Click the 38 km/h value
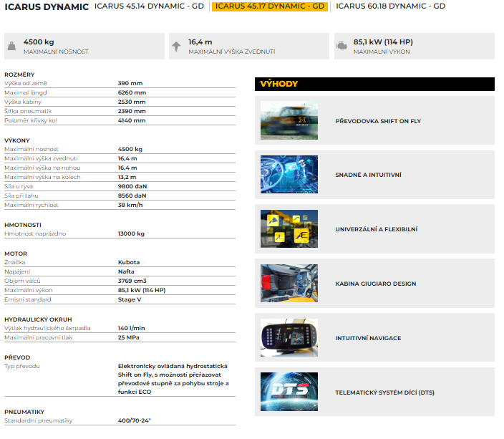The image size is (504, 439). (130, 206)
